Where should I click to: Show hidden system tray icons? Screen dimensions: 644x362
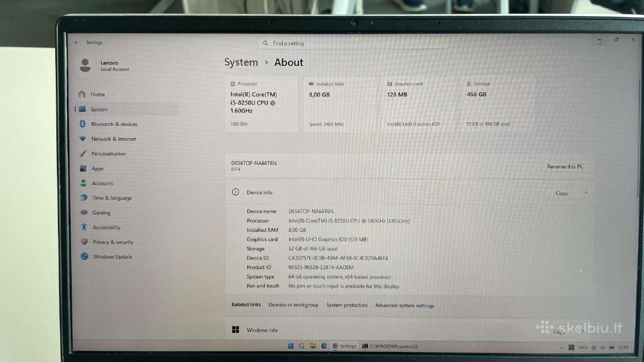[x=562, y=348]
